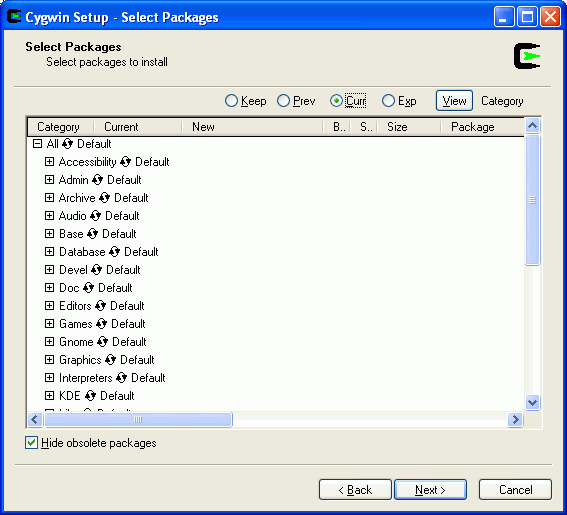
Task: Close the Cygwin Setup window
Action: click(550, 17)
